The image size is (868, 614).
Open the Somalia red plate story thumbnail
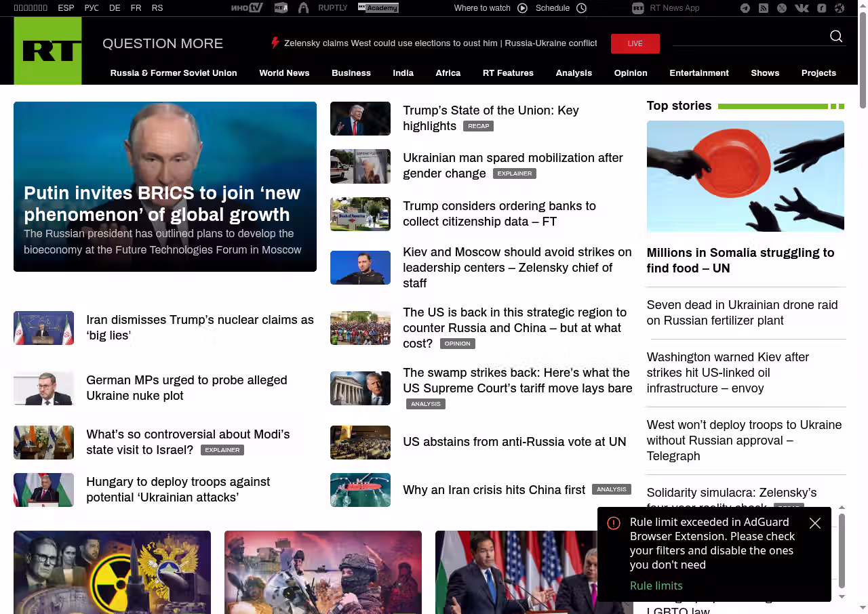(745, 176)
